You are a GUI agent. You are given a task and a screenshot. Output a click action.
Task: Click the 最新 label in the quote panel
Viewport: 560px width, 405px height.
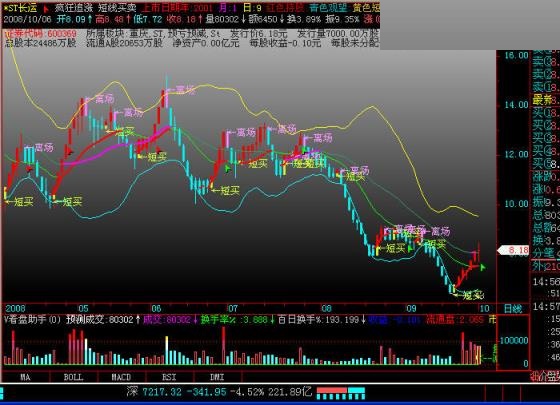coord(543,100)
